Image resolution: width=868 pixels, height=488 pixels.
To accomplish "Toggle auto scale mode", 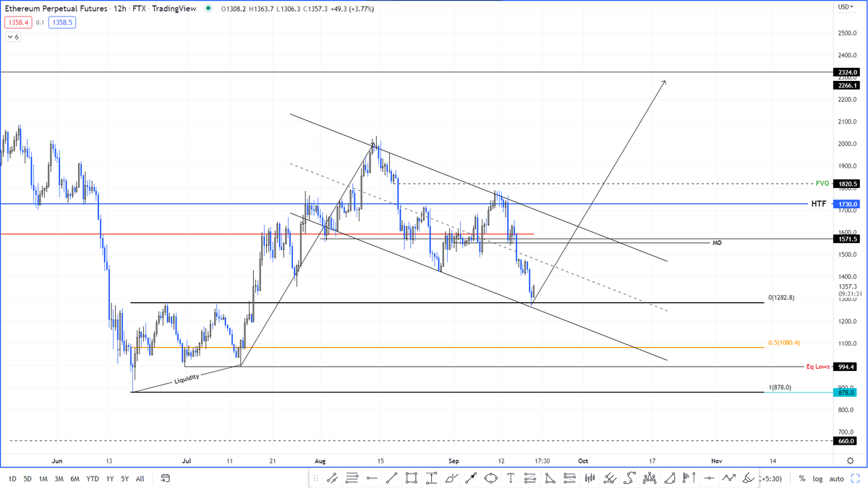I will [x=836, y=479].
